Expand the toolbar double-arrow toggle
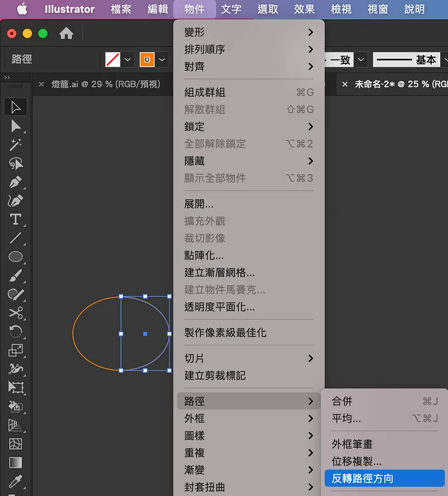Viewport: 448px width, 496px height. tap(7, 77)
